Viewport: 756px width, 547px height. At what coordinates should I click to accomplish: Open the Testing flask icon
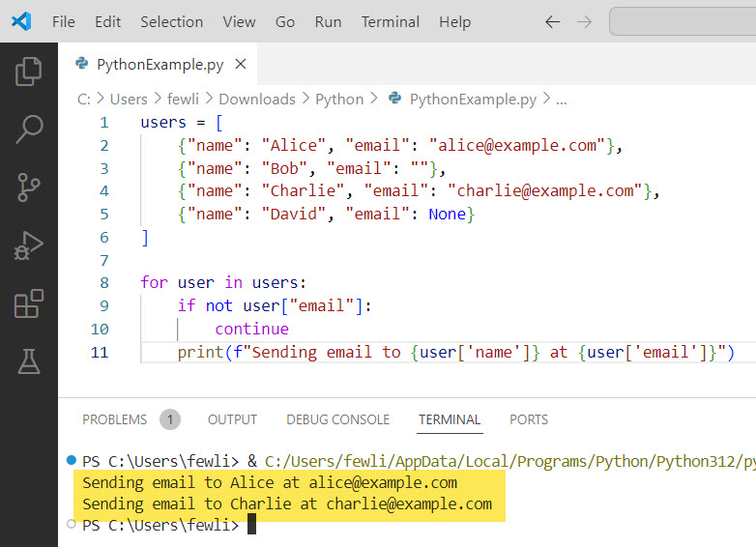click(x=29, y=361)
